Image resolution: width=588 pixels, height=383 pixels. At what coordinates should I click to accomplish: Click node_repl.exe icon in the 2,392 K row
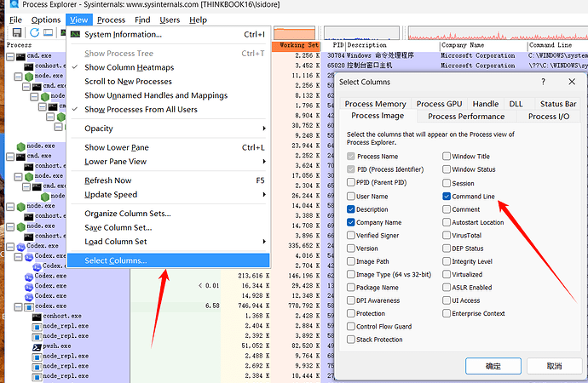[x=37, y=336]
